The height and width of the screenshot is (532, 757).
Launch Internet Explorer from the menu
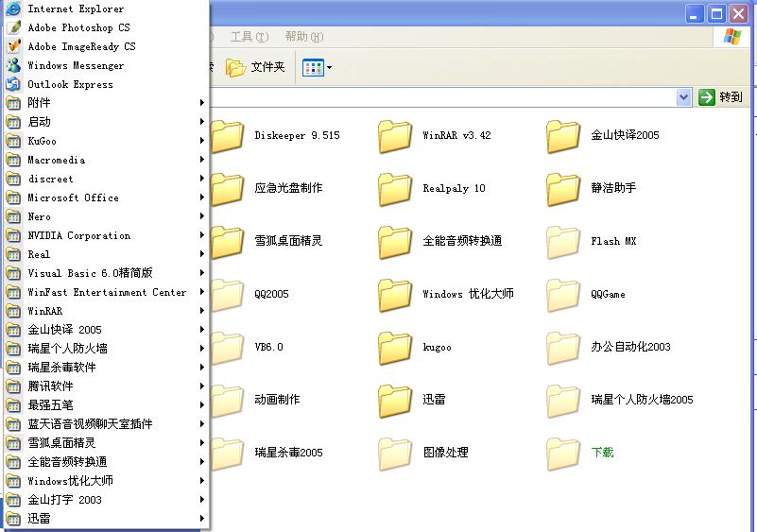(106, 9)
